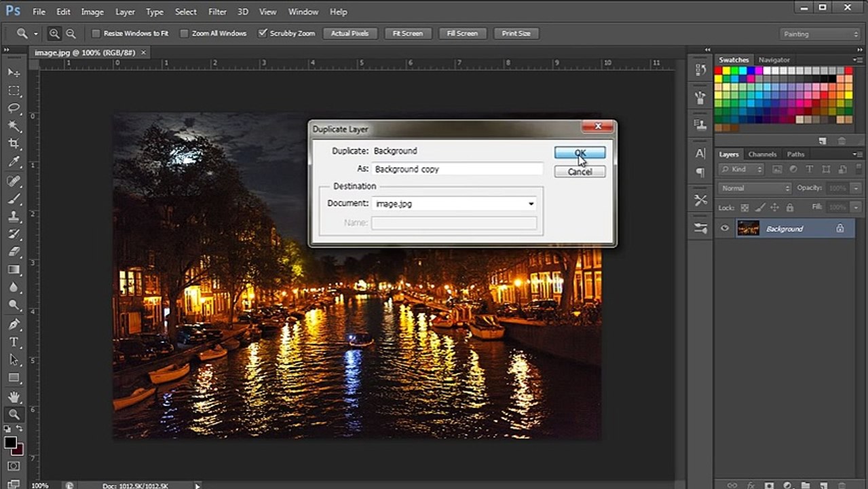Select the Magic Wand tool

(x=14, y=126)
